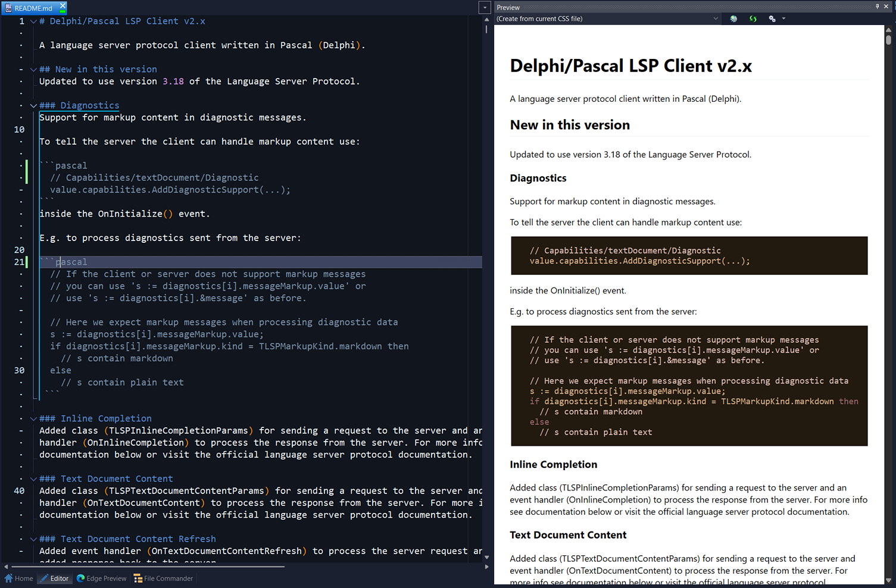Click line number 10 in gutter
Screen dimensions: 896x588
click(19, 130)
